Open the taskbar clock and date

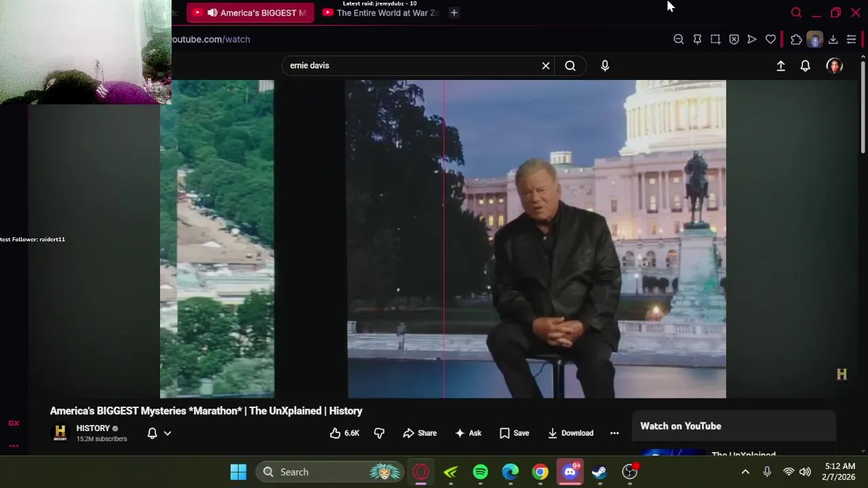point(839,472)
